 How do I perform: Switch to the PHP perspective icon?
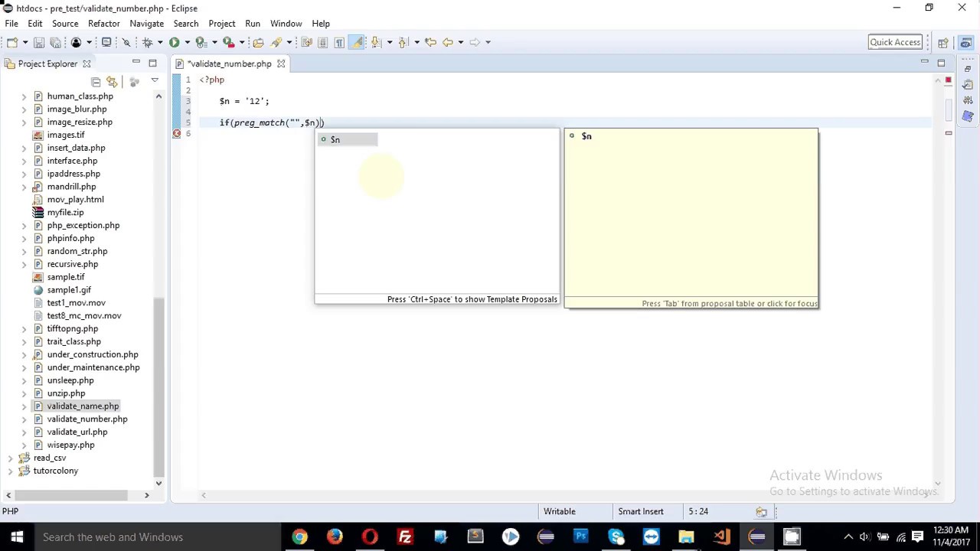(x=965, y=43)
